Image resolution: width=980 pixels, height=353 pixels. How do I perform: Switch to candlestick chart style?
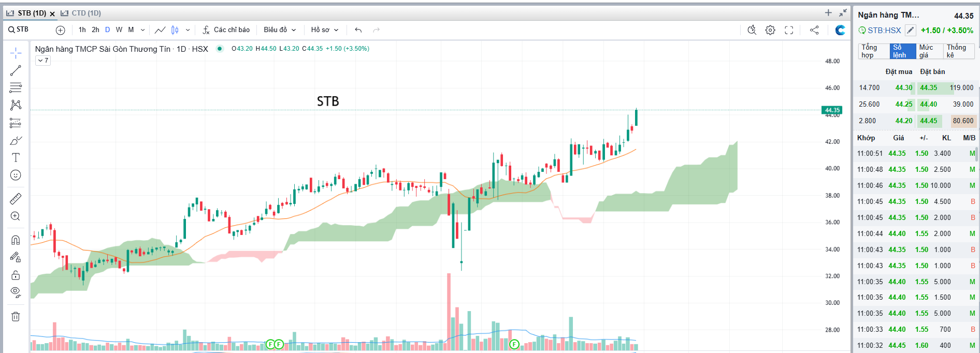pyautogui.click(x=175, y=30)
